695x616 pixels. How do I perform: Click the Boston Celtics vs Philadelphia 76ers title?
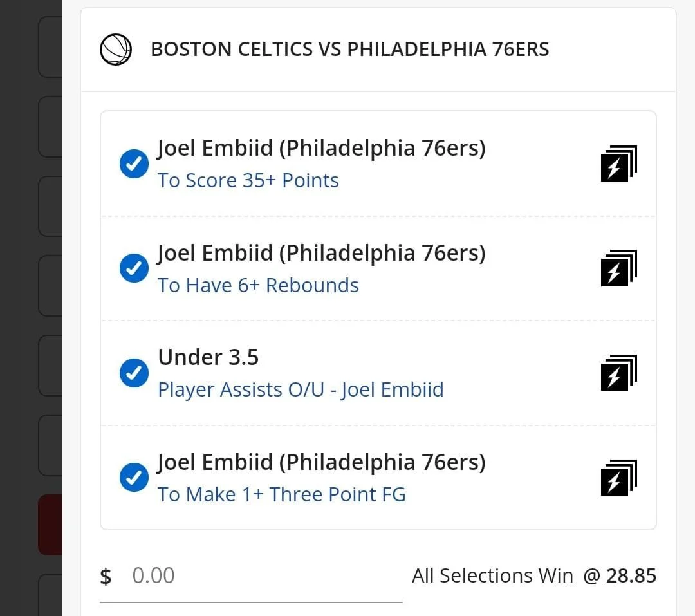pyautogui.click(x=349, y=50)
